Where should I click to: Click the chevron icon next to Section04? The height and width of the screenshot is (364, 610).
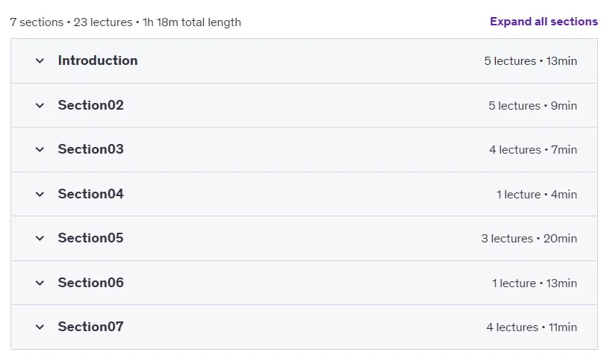40,194
